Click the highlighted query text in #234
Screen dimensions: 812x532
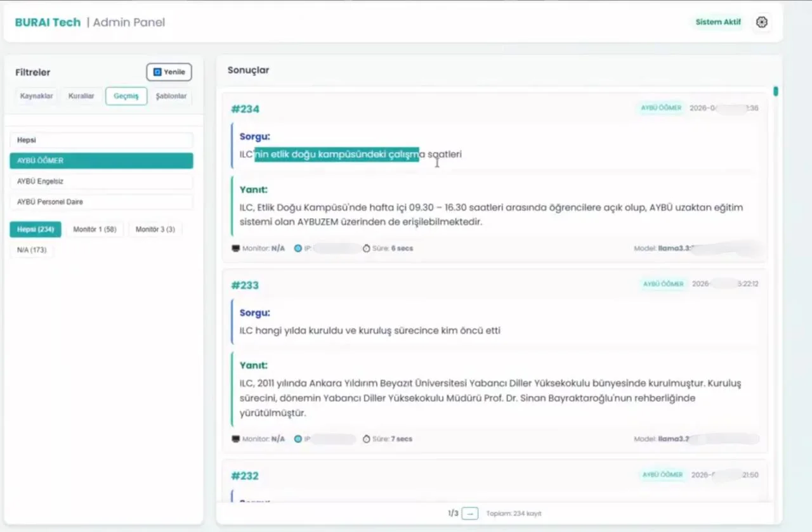[x=337, y=154]
